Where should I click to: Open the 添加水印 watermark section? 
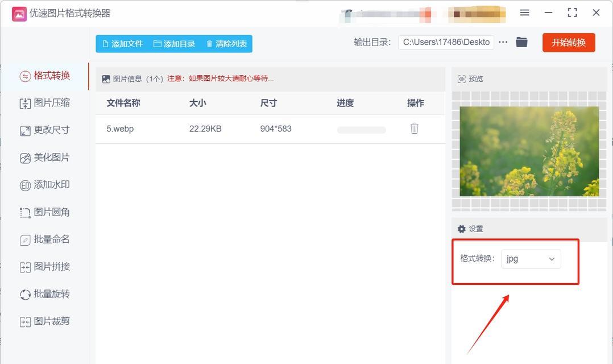pos(45,184)
